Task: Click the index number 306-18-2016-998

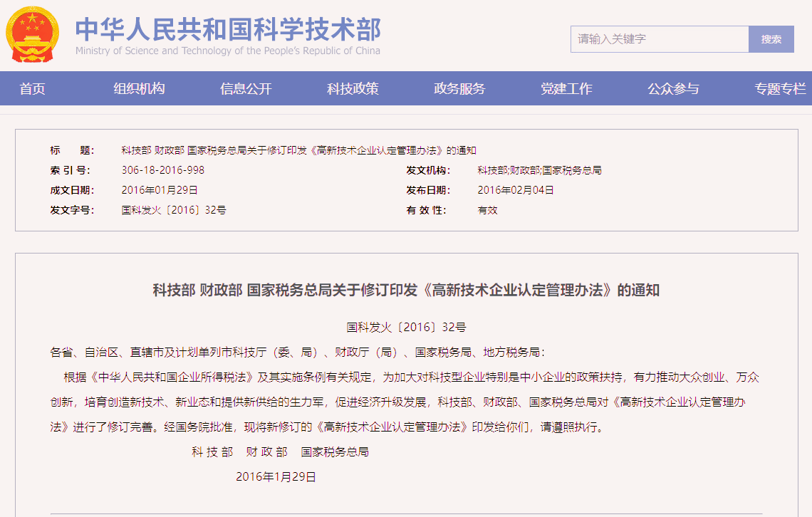Action: pyautogui.click(x=163, y=170)
